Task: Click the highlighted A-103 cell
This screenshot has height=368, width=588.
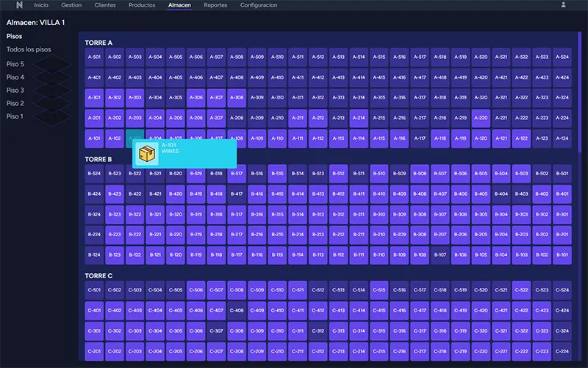Action: pos(135,137)
